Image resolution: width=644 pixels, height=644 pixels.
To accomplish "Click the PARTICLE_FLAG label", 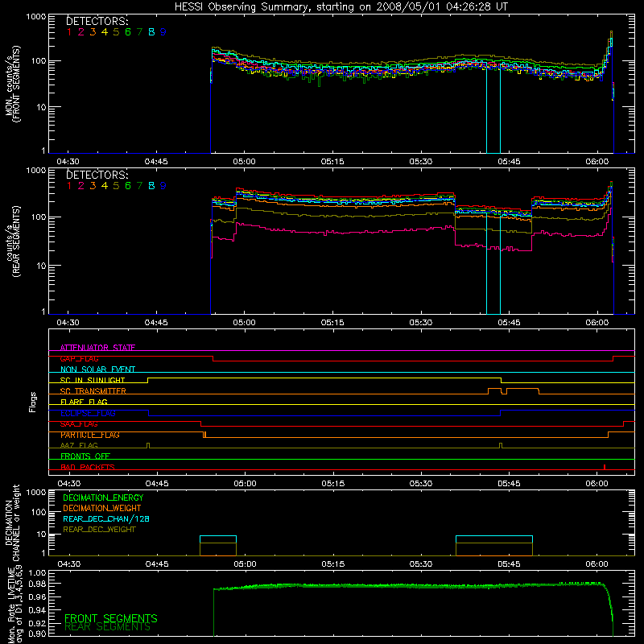I will [90, 435].
